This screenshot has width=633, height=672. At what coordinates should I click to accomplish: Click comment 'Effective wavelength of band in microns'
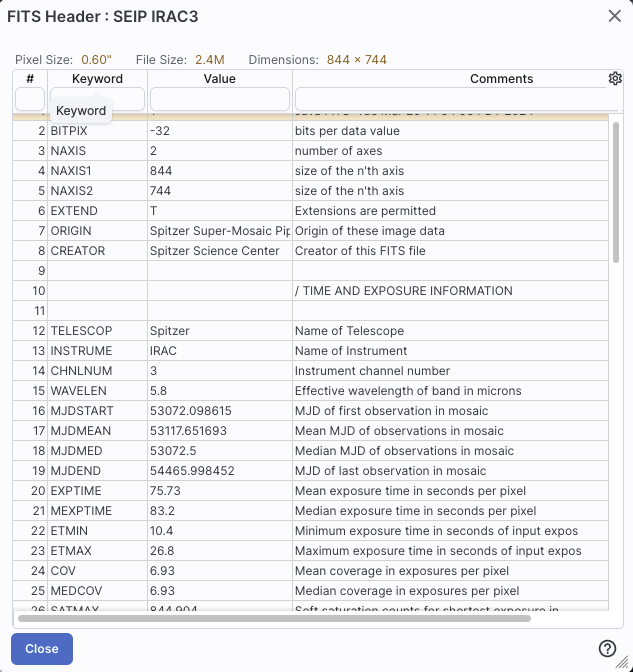click(408, 391)
